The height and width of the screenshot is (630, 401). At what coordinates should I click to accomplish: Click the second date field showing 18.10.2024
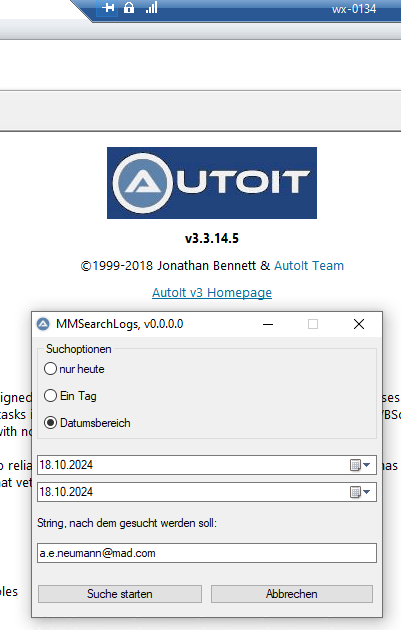207,492
